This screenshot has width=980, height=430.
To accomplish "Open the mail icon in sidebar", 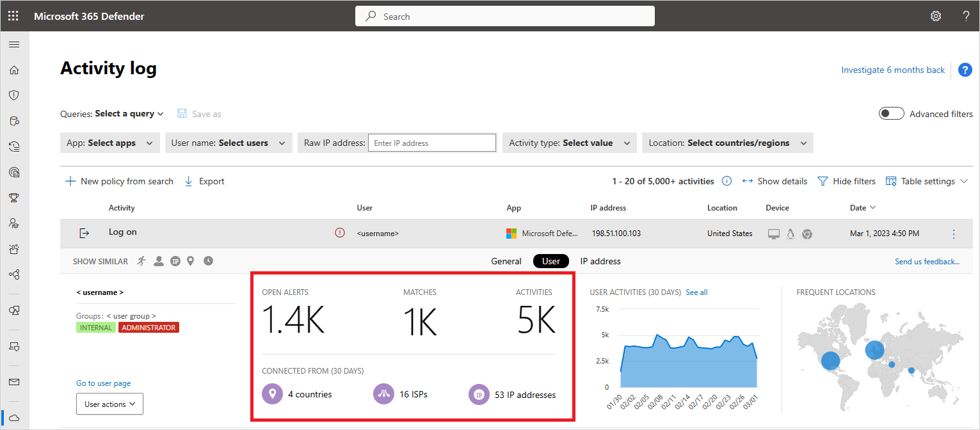I will click(x=13, y=382).
